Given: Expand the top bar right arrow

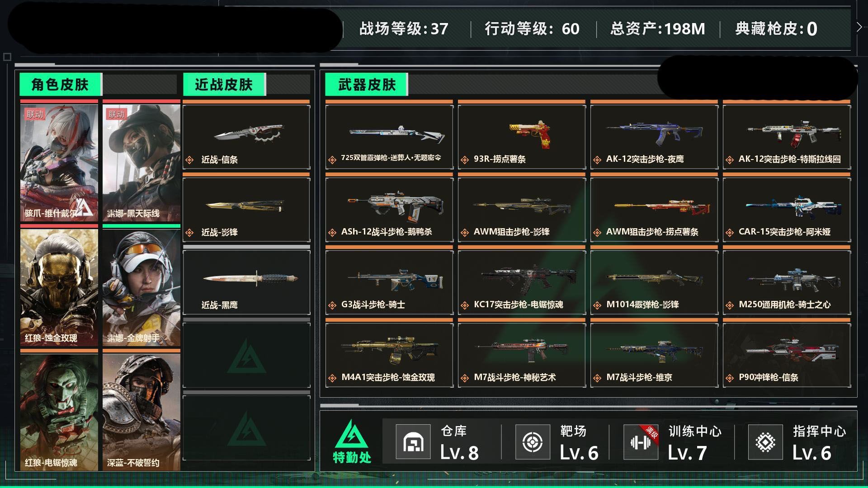Looking at the screenshot, I should pos(859,27).
